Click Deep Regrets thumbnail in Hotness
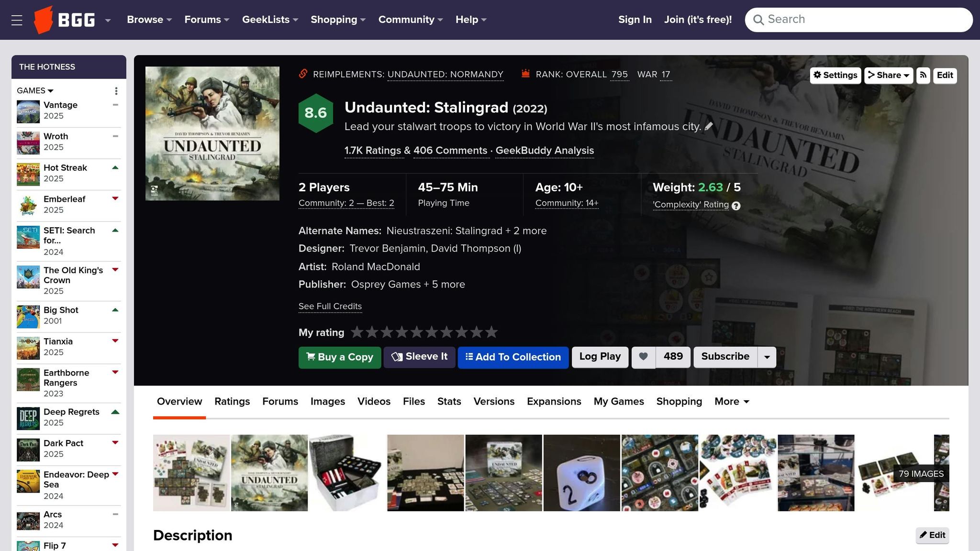 tap(28, 419)
